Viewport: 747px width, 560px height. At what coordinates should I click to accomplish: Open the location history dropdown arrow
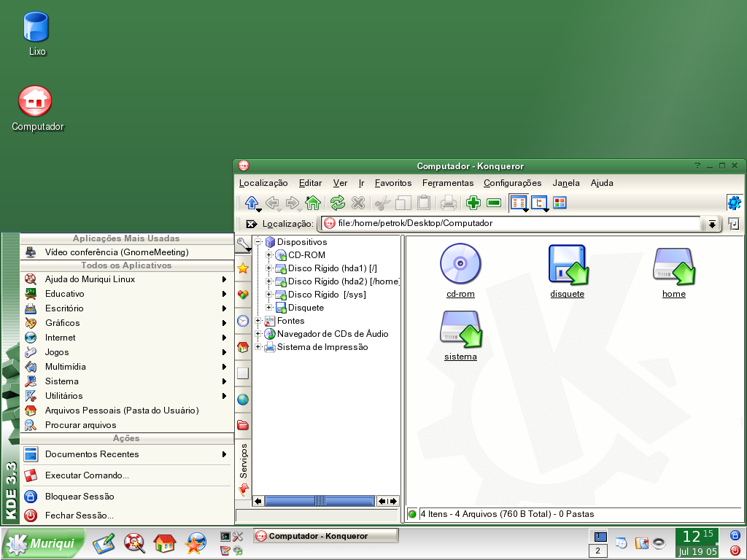(x=712, y=224)
